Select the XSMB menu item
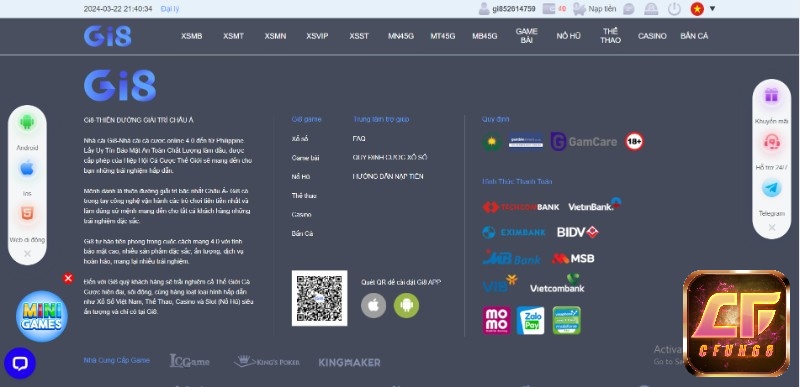This screenshot has height=387, width=800. tap(191, 36)
